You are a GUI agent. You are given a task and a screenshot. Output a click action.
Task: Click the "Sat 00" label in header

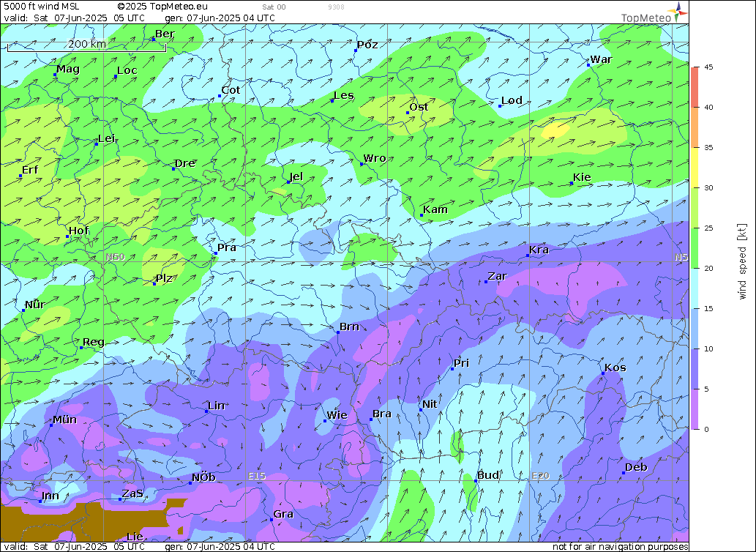[274, 7]
